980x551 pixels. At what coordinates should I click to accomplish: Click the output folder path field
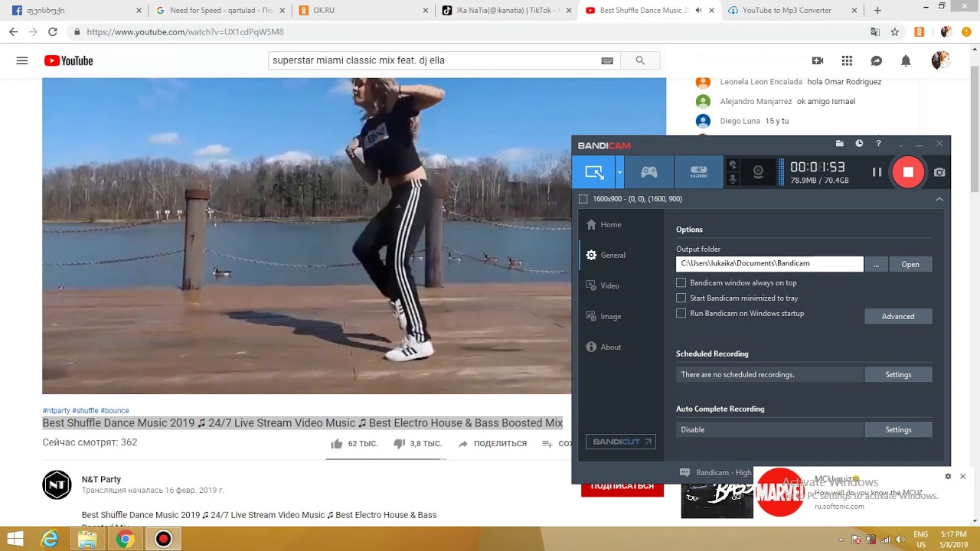pyautogui.click(x=769, y=263)
